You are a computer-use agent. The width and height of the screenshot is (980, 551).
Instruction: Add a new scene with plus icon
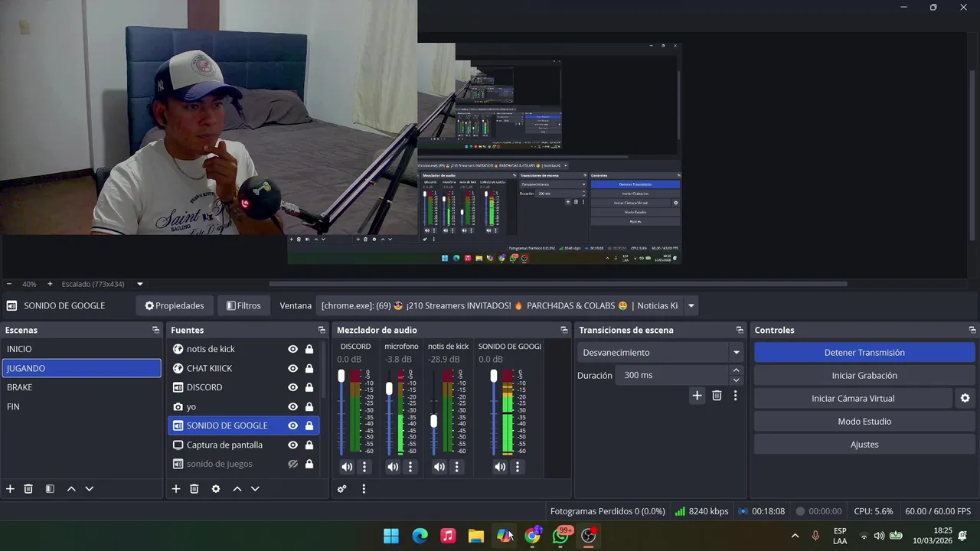(x=10, y=489)
